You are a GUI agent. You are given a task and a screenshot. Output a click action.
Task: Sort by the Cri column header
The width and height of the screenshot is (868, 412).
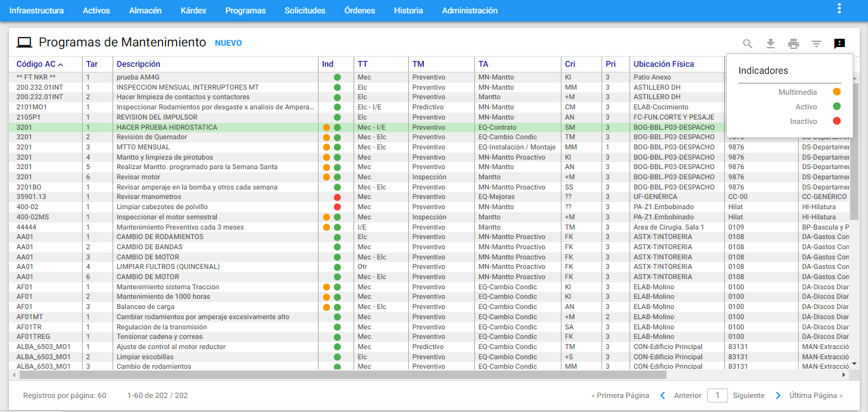coord(570,64)
